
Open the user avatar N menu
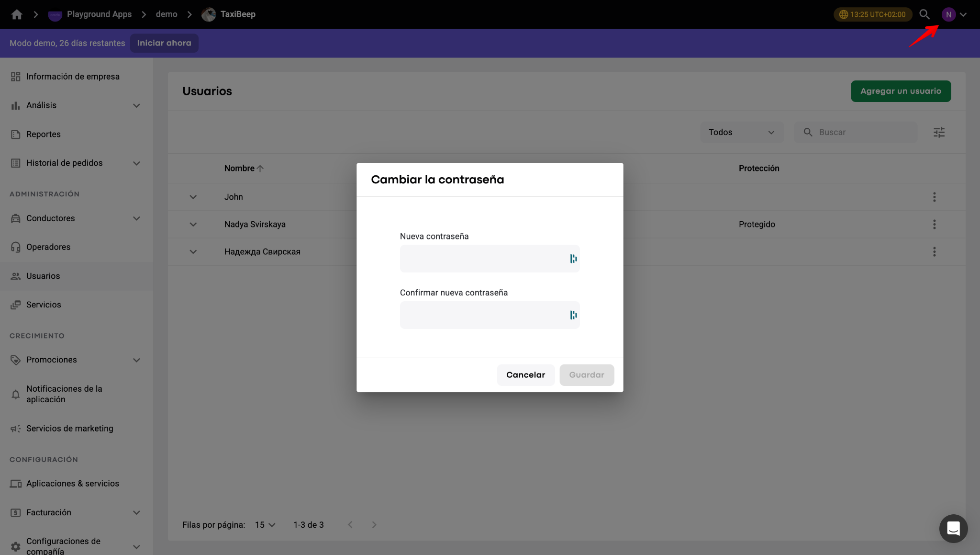(949, 14)
